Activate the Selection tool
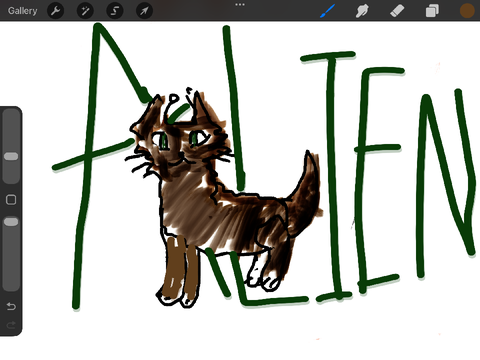 115,11
